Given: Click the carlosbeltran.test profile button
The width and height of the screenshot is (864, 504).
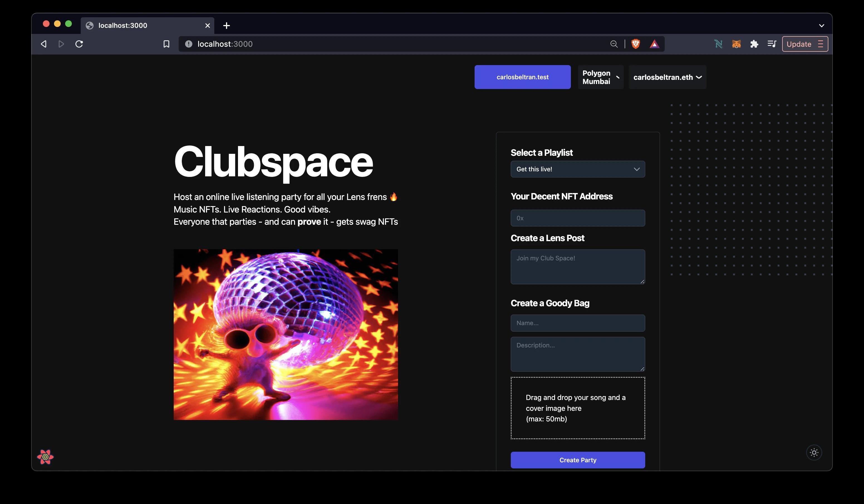Looking at the screenshot, I should tap(522, 77).
